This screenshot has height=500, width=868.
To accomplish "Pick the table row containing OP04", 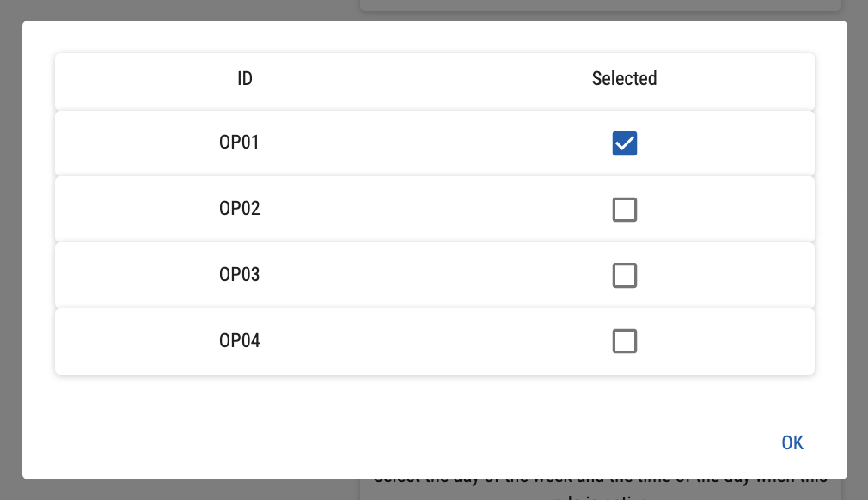I will tap(430, 342).
